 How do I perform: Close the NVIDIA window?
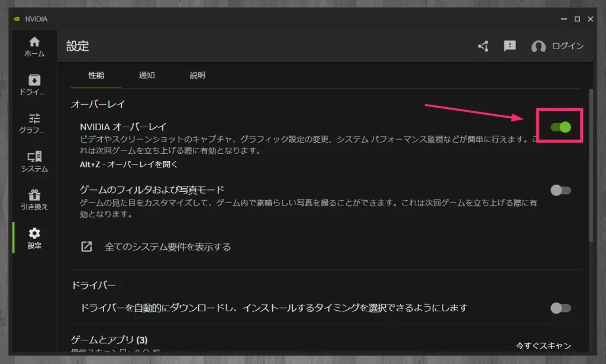coord(590,19)
